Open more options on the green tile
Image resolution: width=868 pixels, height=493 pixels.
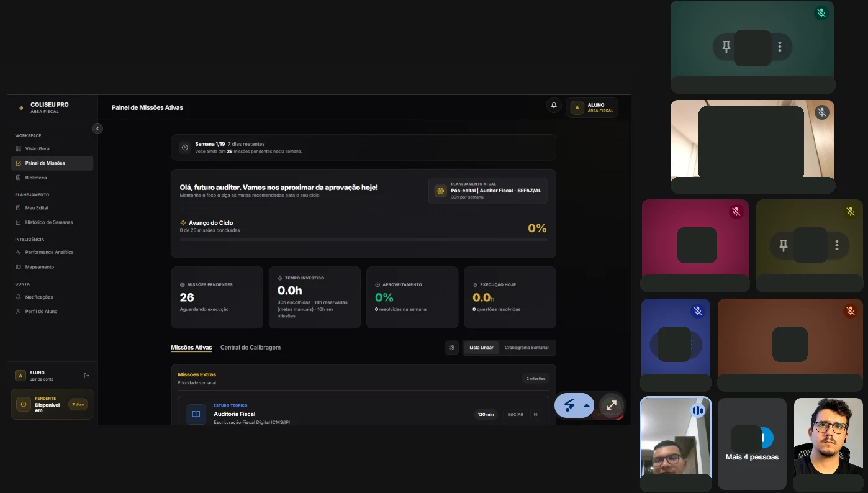780,47
